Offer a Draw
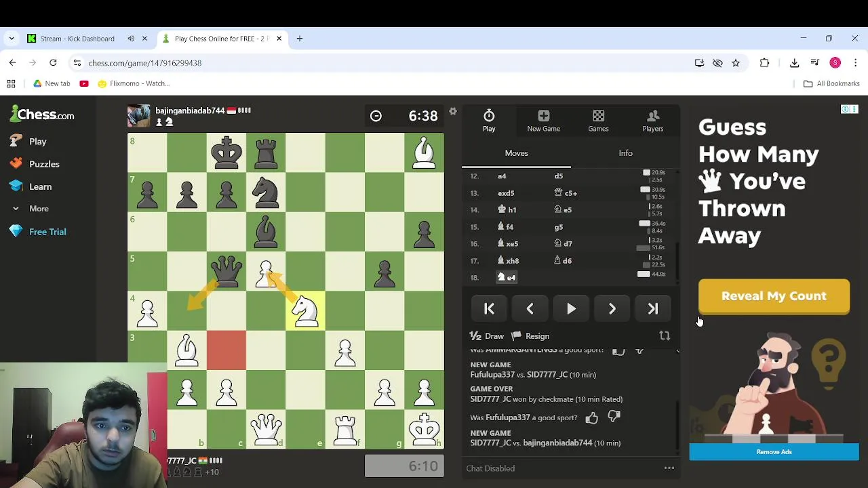Image resolution: width=868 pixels, height=488 pixels. point(487,336)
